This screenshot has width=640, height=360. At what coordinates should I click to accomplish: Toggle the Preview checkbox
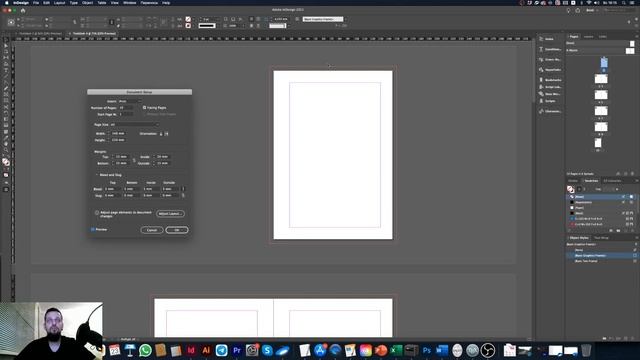click(93, 229)
